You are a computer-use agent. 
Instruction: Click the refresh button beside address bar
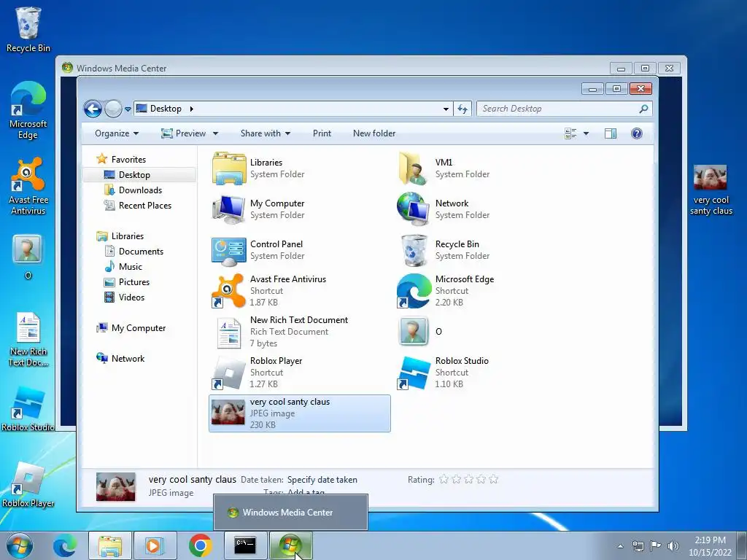pyautogui.click(x=462, y=109)
